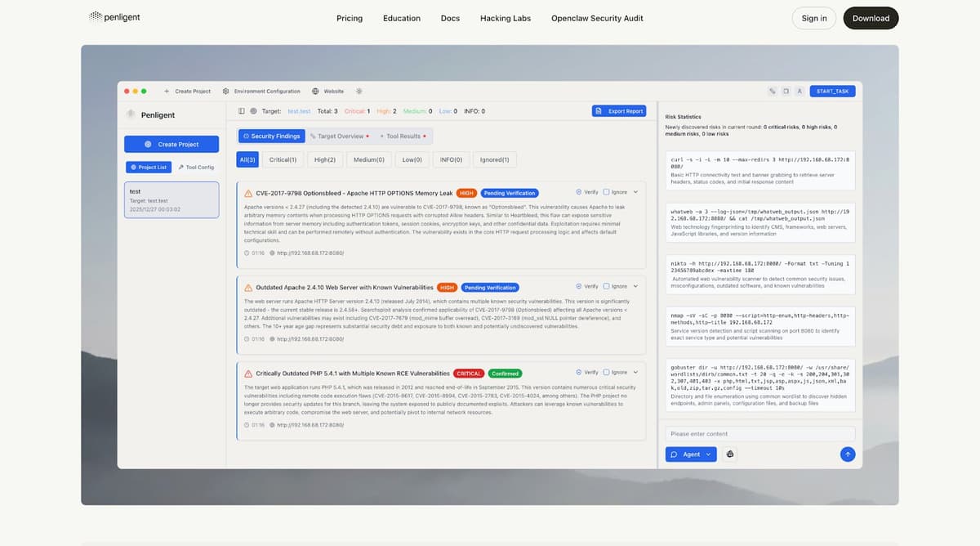
Task: Open the Target Overview tab
Action: point(339,136)
